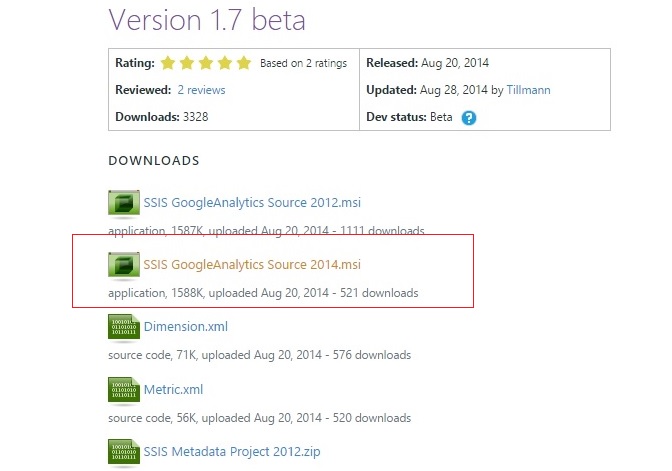Image resolution: width=672 pixels, height=471 pixels.
Task: Open Tillmann's user profile link
Action: click(528, 90)
